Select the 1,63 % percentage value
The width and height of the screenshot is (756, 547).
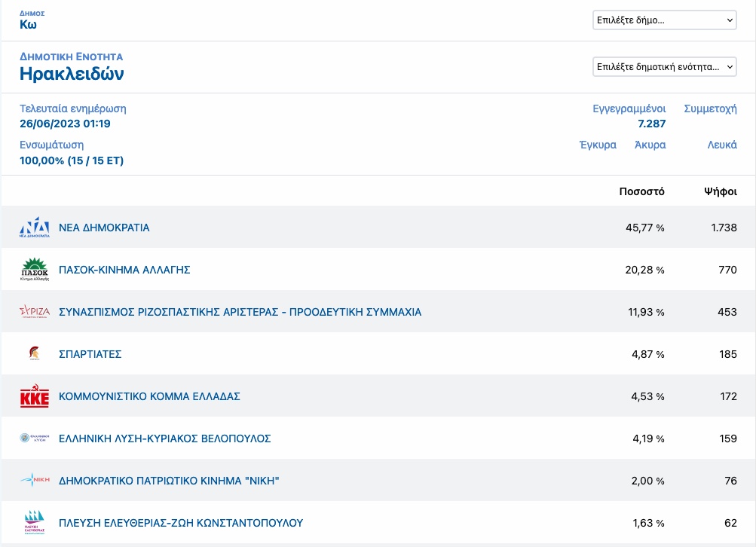coord(648,523)
